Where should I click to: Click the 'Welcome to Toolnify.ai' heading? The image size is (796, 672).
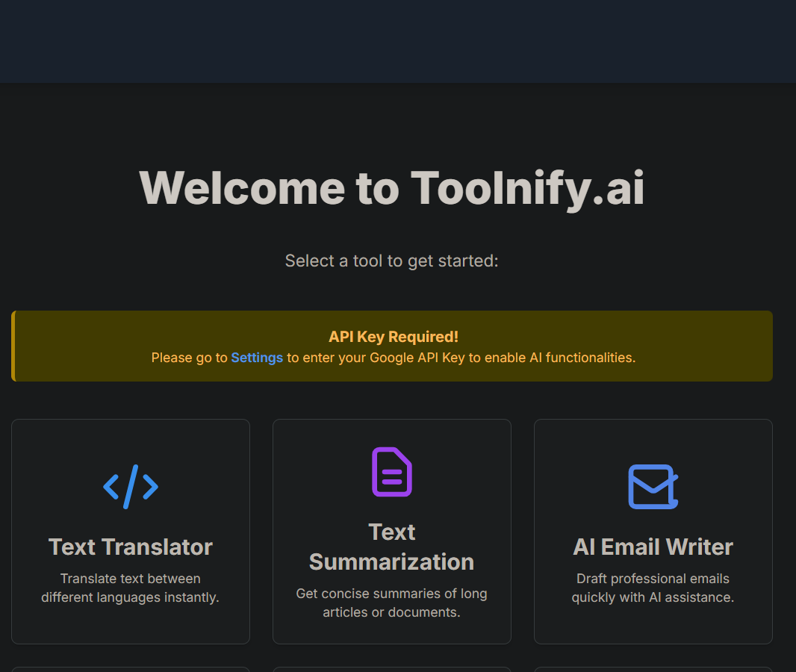[x=392, y=188]
